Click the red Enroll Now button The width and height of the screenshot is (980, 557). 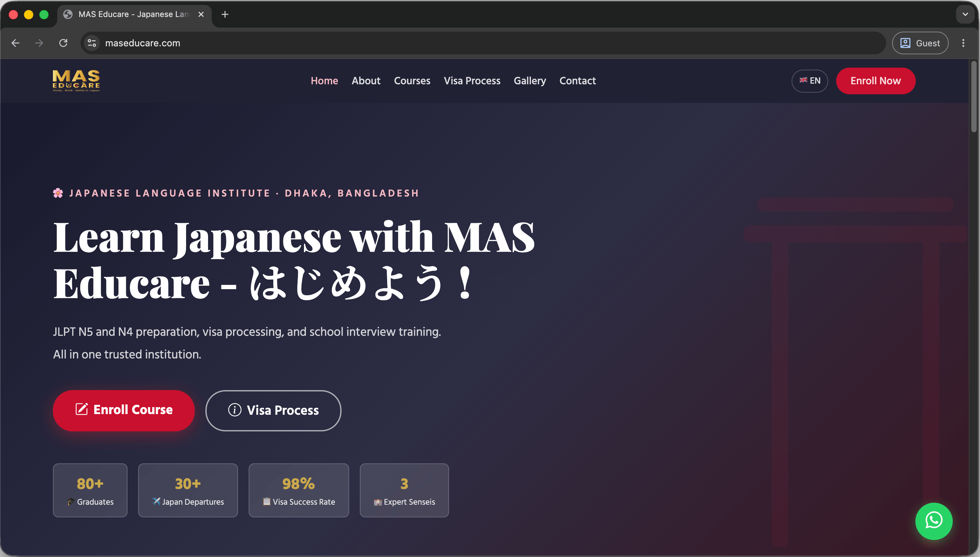[x=875, y=81]
